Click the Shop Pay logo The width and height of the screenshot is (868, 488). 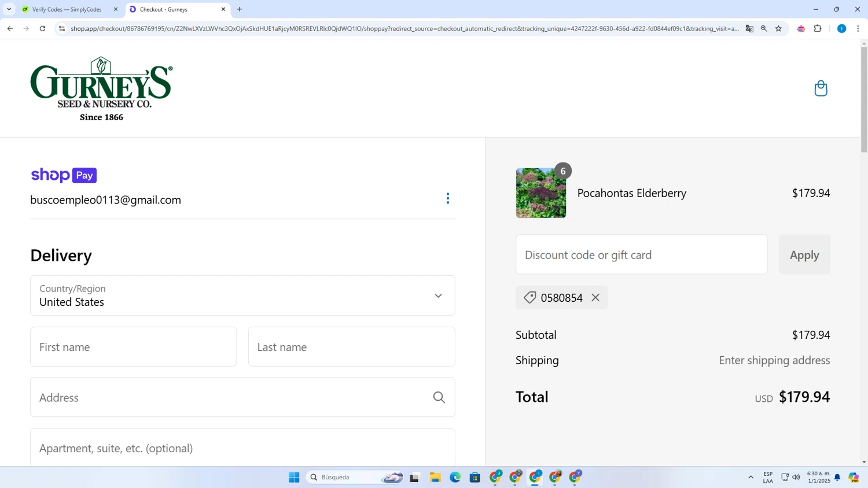pyautogui.click(x=64, y=175)
